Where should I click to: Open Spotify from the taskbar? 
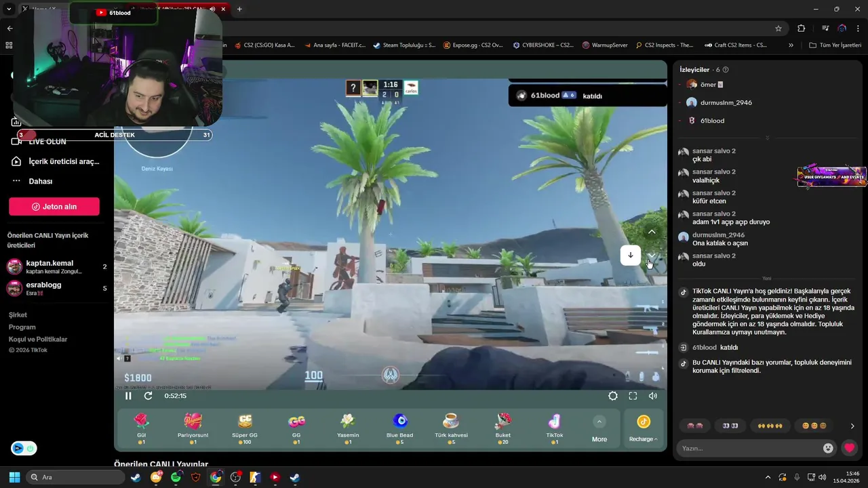point(176,477)
